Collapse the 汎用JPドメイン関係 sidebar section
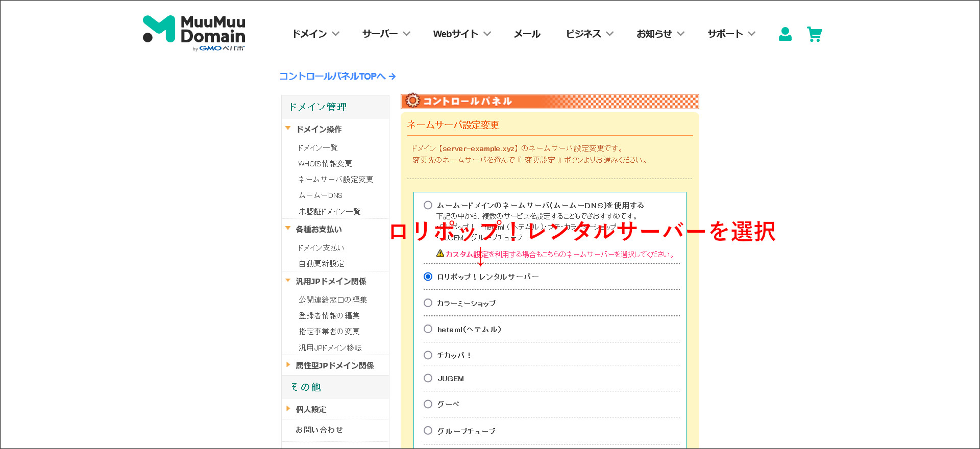 (288, 281)
